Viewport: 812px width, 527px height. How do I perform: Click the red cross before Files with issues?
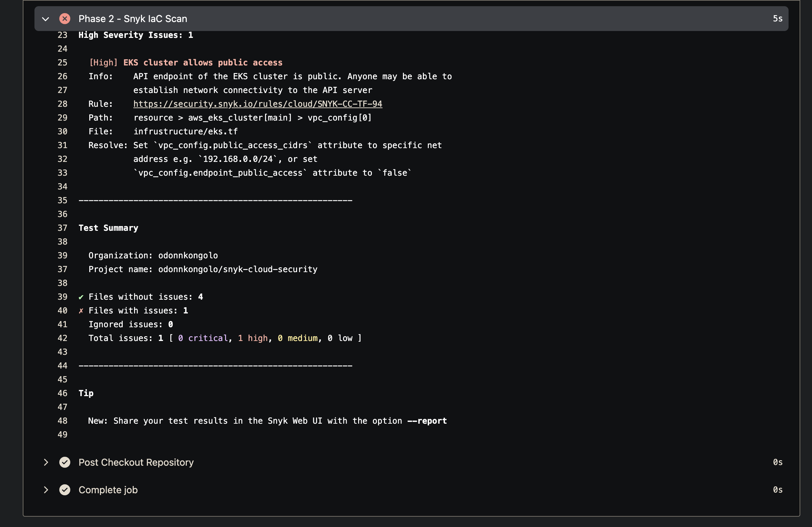point(81,311)
